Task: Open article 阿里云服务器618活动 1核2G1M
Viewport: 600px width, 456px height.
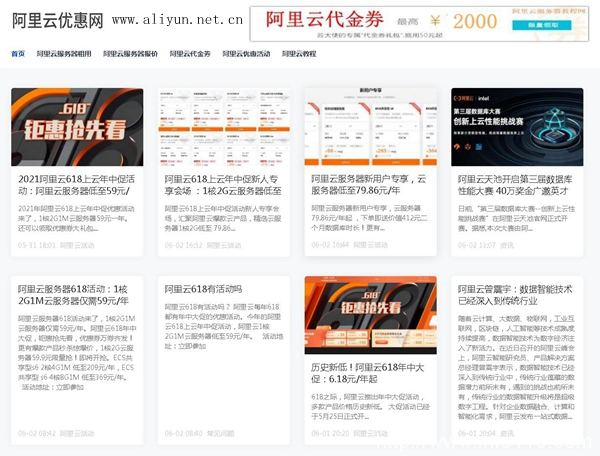Action: 77,294
